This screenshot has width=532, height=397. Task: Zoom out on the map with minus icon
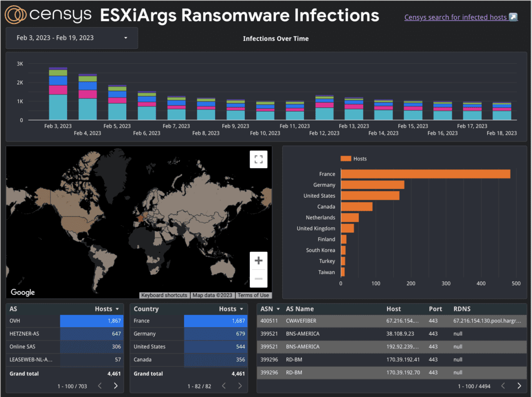[258, 278]
